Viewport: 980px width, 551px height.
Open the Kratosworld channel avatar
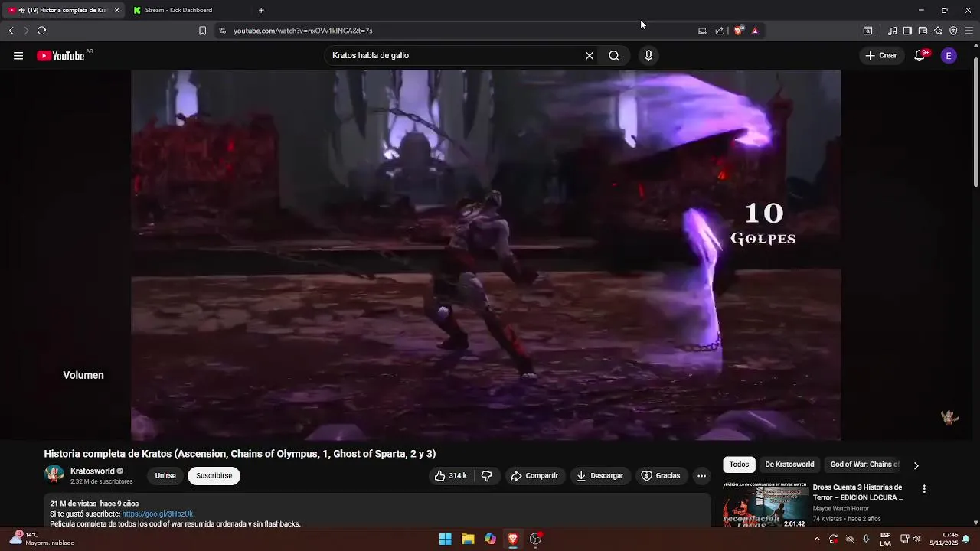pos(54,475)
